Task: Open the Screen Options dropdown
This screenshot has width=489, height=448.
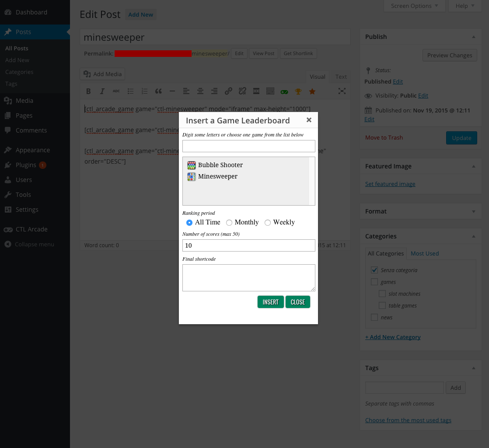Action: click(413, 6)
